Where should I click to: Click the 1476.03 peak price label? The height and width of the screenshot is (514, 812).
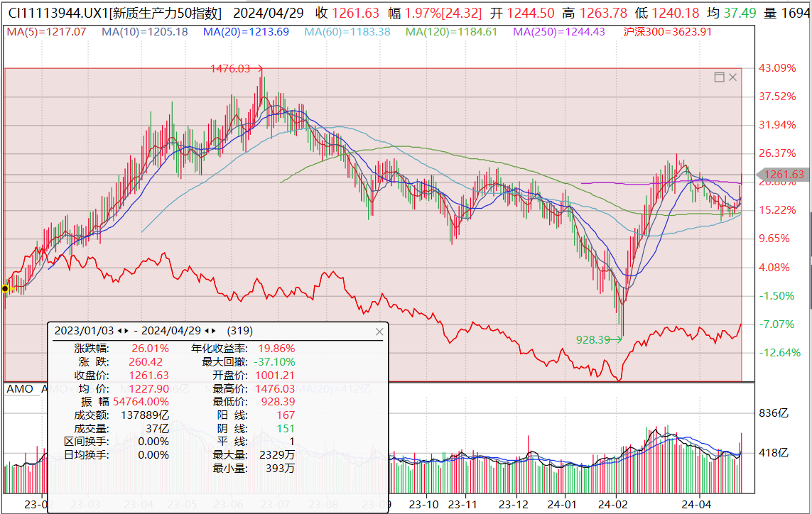point(230,69)
